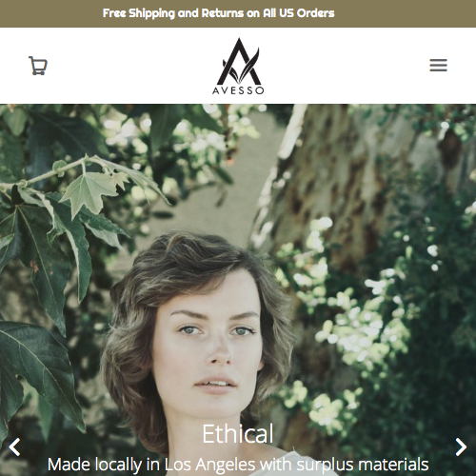Click 'Made locally in Los Angeles' caption
Screen dimensions: 476x476
[151, 465]
